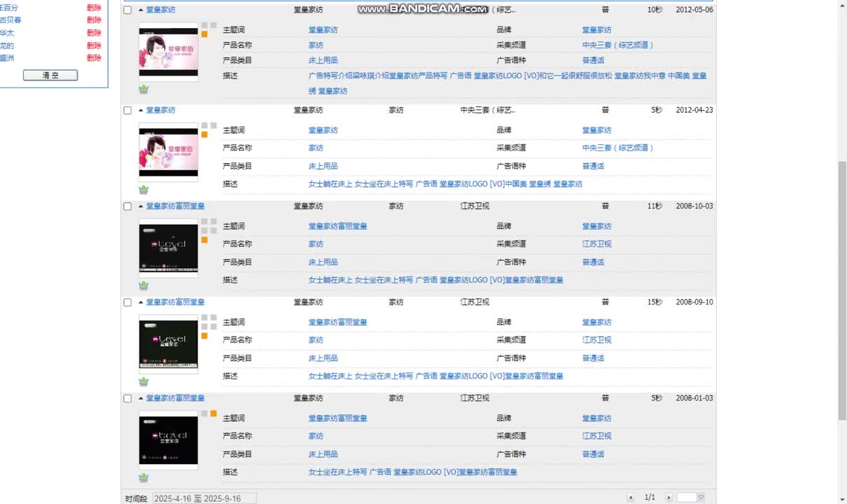The width and height of the screenshot is (847, 504).
Task: Click the orange square marker in the 2008-10-03 row
Action: [204, 239]
